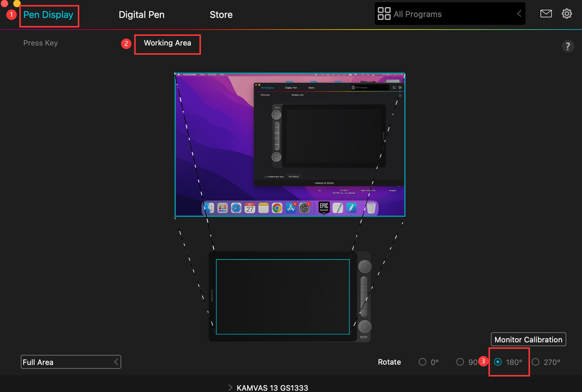Open the settings gear icon

point(566,13)
